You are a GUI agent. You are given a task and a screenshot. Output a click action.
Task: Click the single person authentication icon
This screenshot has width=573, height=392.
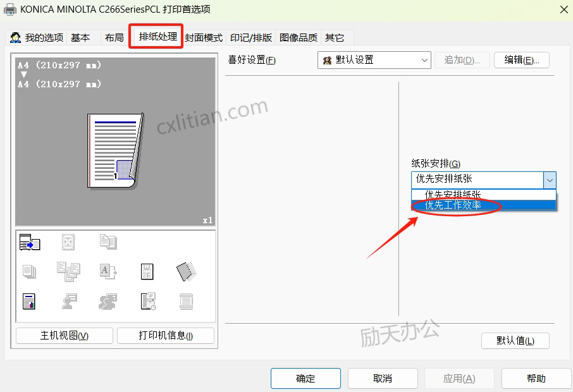click(x=69, y=302)
